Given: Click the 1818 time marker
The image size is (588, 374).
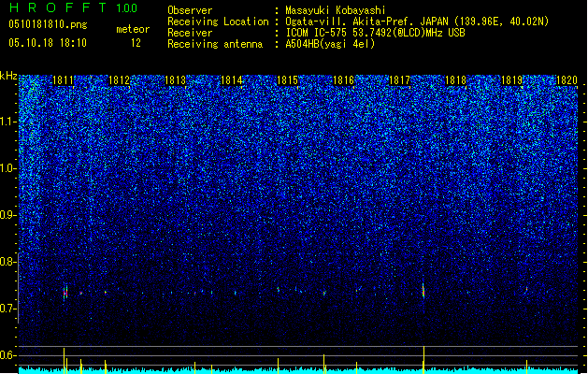Looking at the screenshot, I should [455, 80].
